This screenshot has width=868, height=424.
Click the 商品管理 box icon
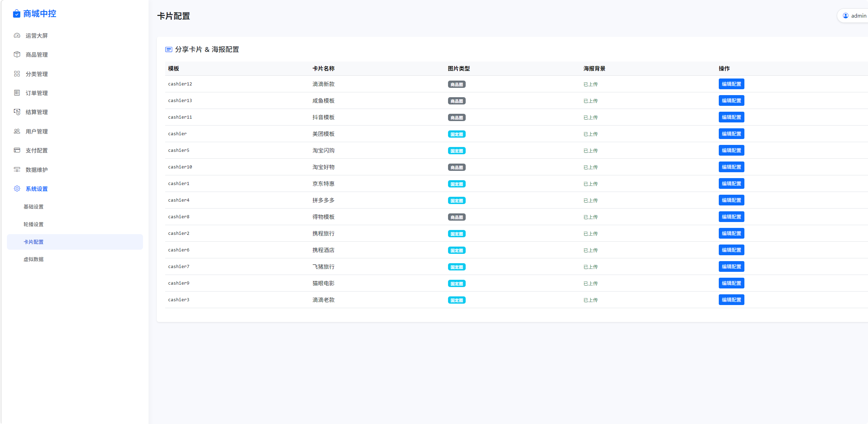tap(17, 54)
